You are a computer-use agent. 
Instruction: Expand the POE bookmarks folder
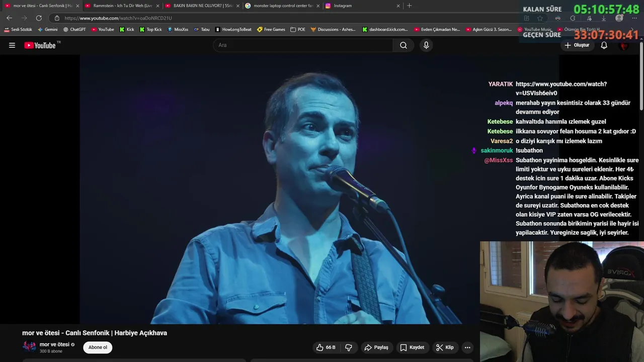click(298, 30)
